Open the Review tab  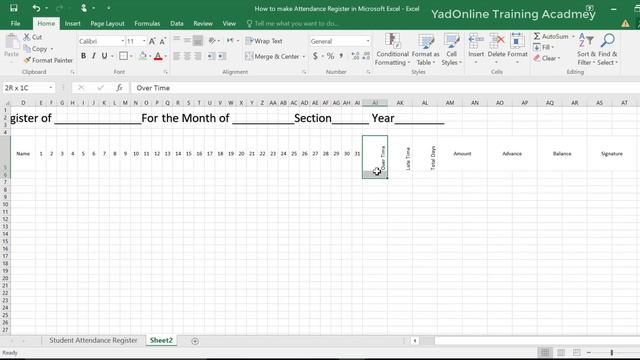203,24
